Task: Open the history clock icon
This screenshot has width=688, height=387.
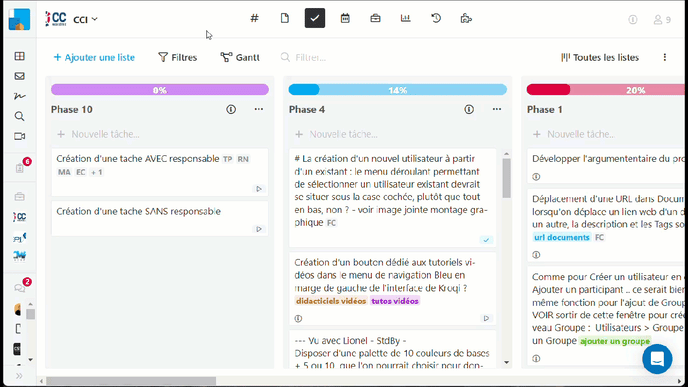Action: coord(436,18)
